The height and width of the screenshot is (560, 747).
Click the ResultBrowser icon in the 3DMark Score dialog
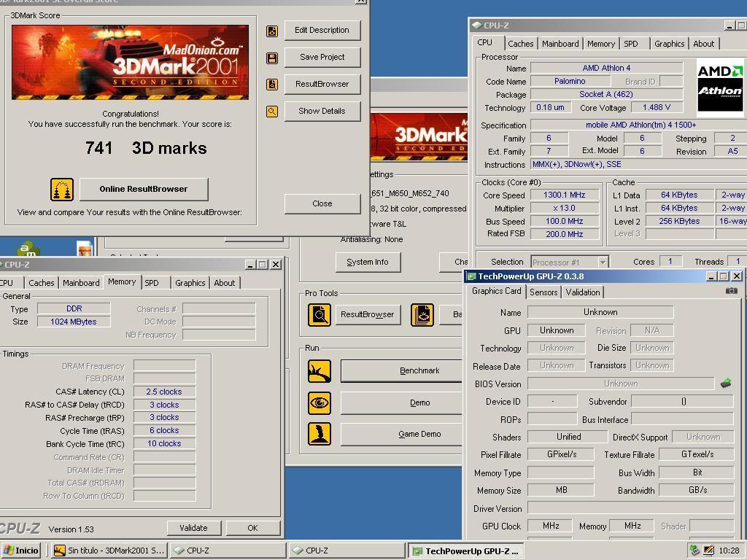(272, 85)
